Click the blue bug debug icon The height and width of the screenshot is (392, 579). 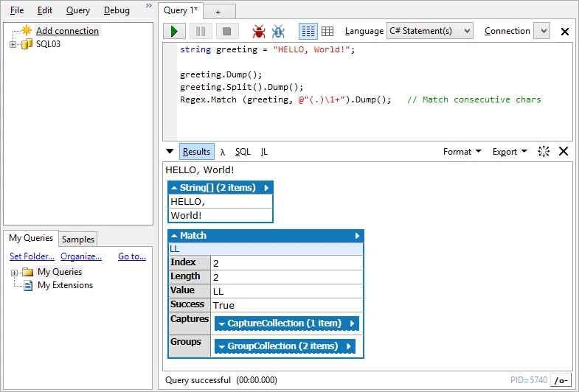(x=278, y=32)
